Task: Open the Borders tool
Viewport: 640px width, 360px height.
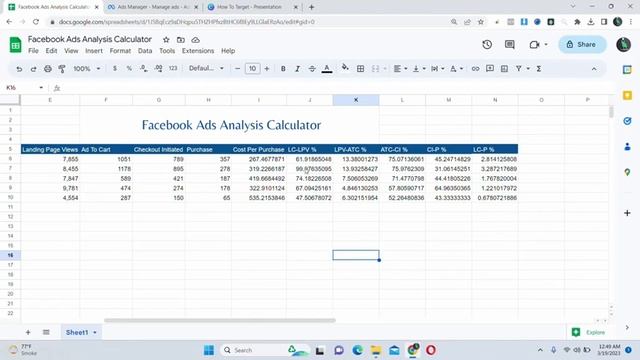Action: 360,69
